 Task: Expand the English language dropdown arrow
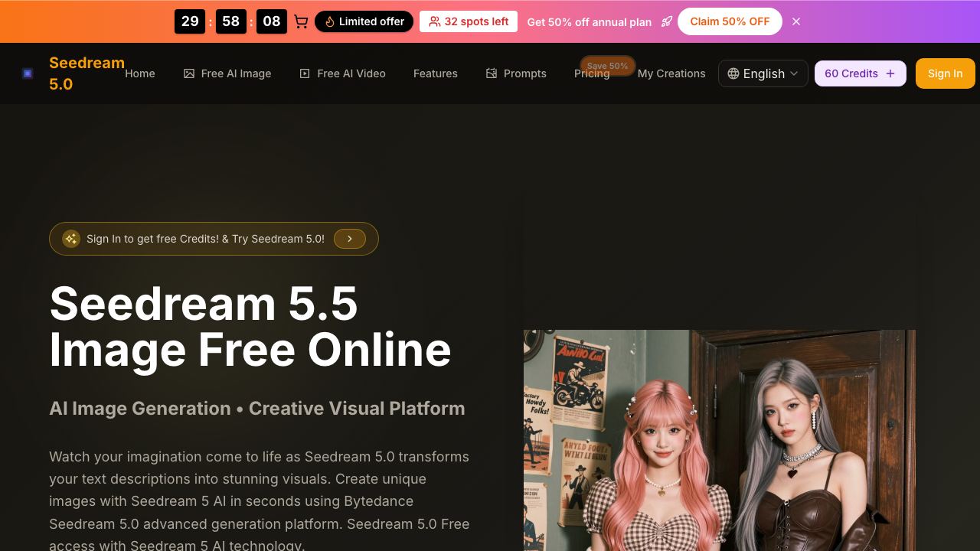point(794,73)
